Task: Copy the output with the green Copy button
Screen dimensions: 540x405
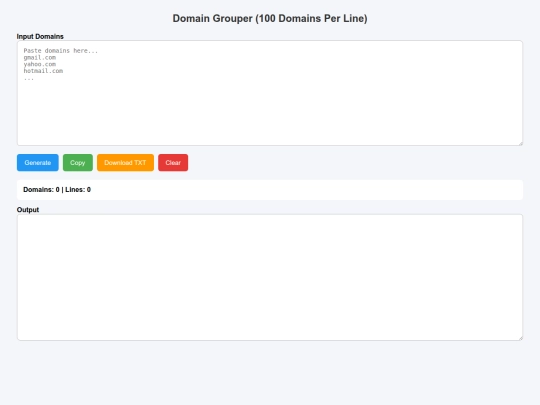Action: (x=77, y=163)
